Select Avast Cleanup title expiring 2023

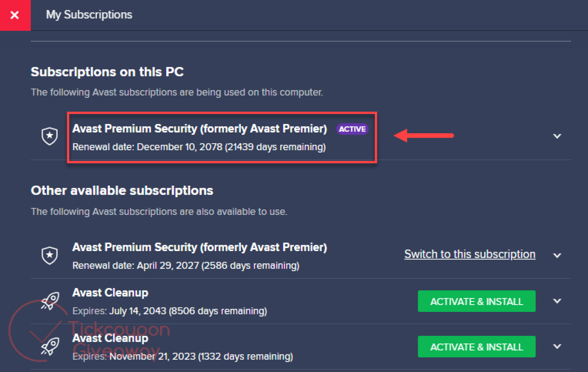110,338
